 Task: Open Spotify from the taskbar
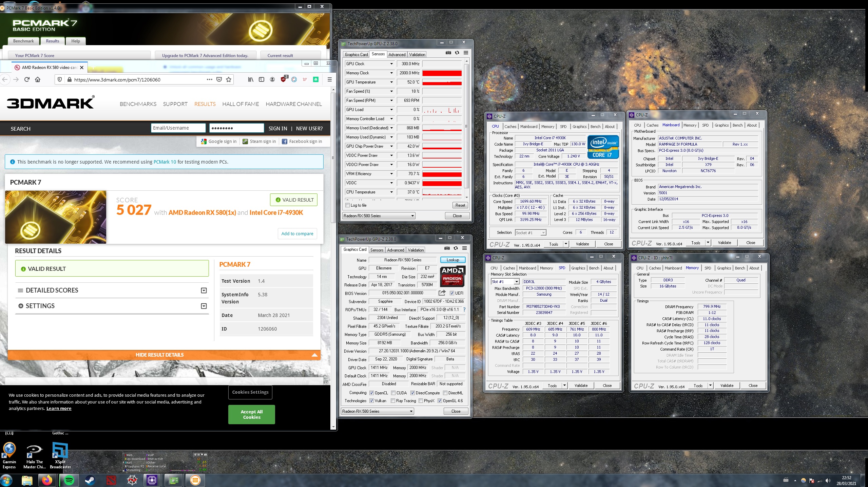[69, 480]
